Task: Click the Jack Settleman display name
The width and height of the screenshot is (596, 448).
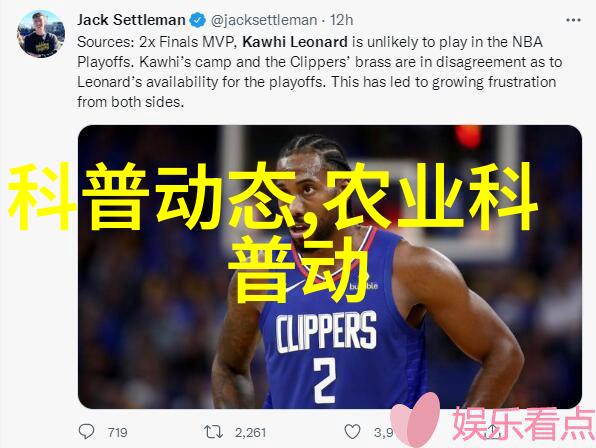Action: (131, 20)
